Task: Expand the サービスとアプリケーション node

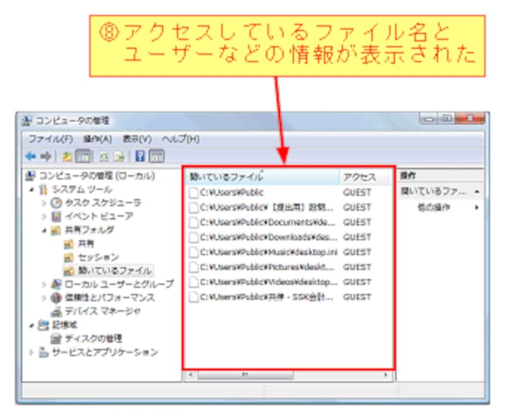Action: pyautogui.click(x=32, y=353)
